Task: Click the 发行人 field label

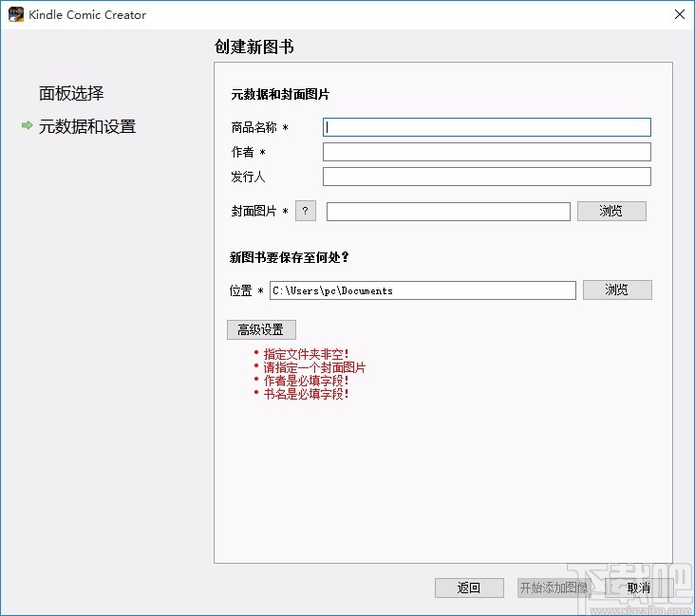Action: 248,177
